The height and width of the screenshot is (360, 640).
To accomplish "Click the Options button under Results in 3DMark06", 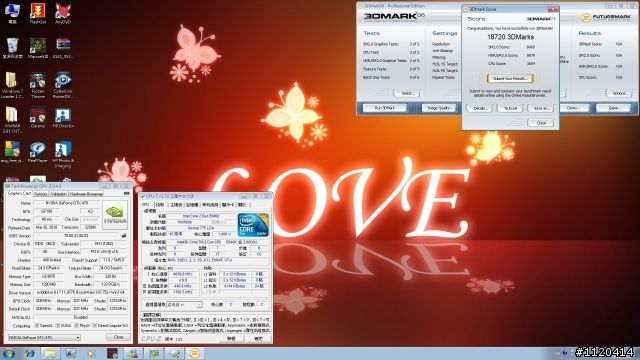I will coord(619,93).
